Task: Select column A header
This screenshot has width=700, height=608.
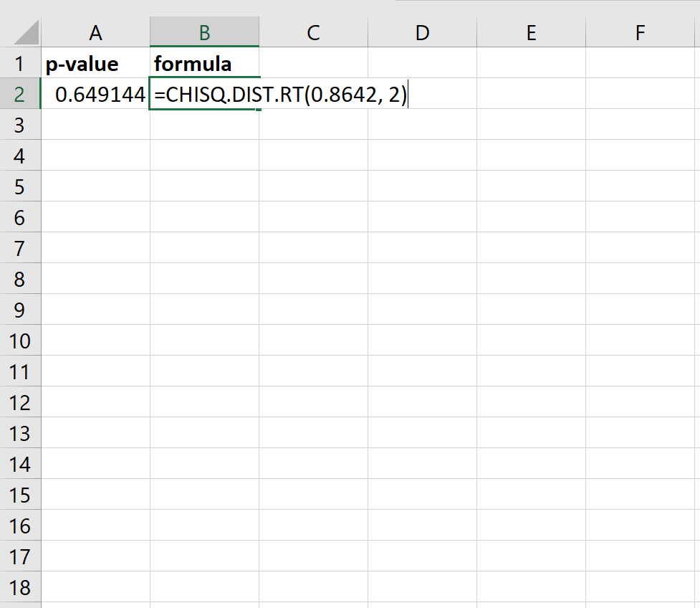Action: (95, 32)
